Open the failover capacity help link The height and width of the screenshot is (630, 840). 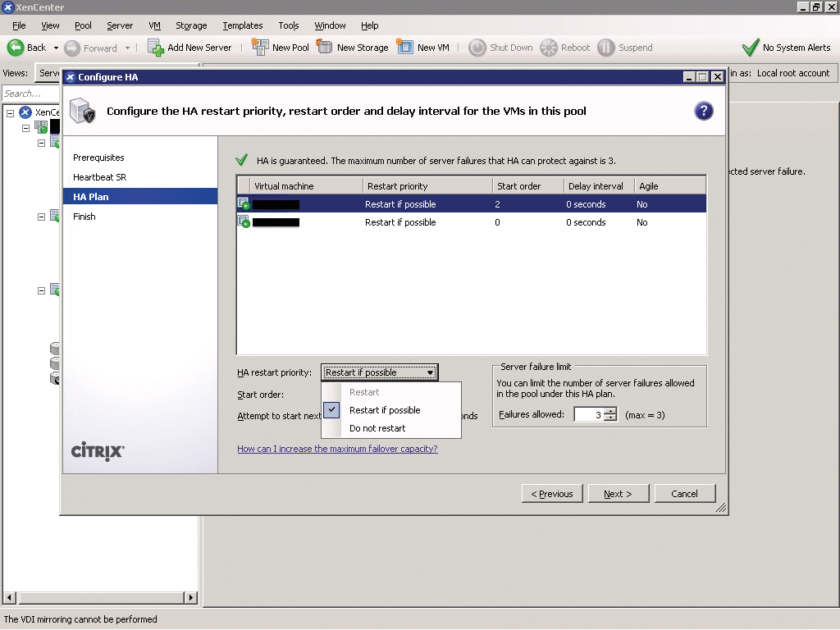[x=338, y=449]
